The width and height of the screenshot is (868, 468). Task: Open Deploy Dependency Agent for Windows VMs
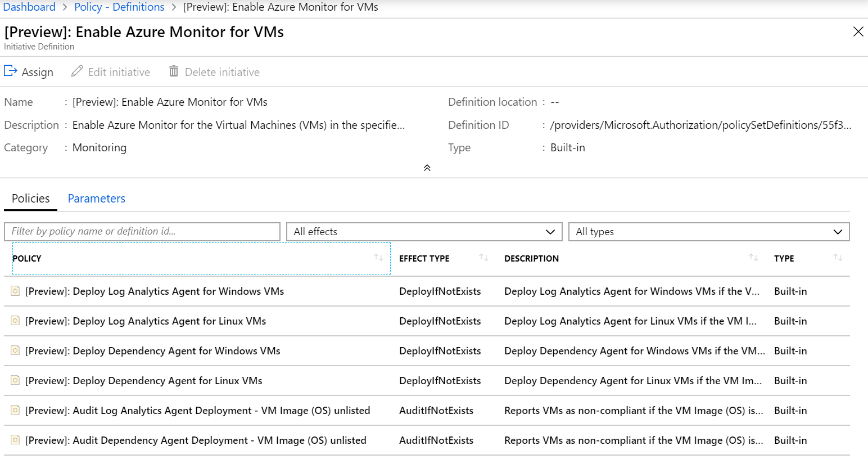click(176, 351)
